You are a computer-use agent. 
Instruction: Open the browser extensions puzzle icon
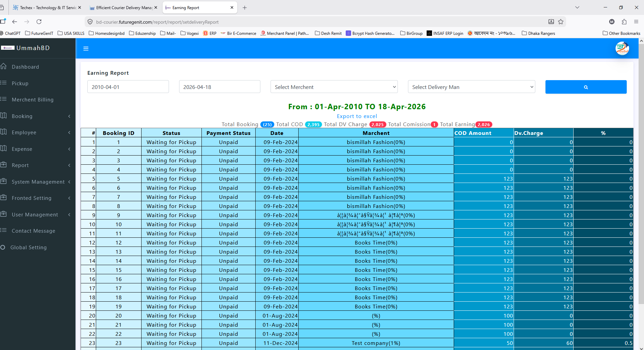[624, 22]
